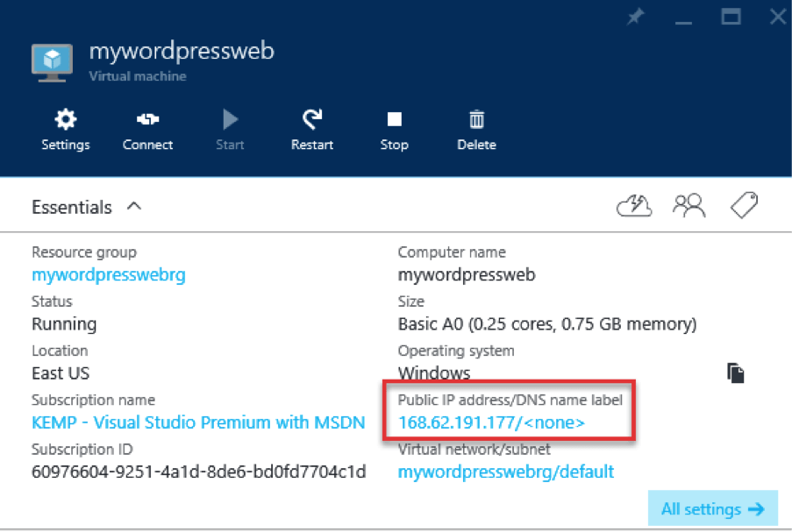Image resolution: width=792 pixels, height=532 pixels.
Task: Copy value with the clipboard icon
Action: [x=735, y=373]
